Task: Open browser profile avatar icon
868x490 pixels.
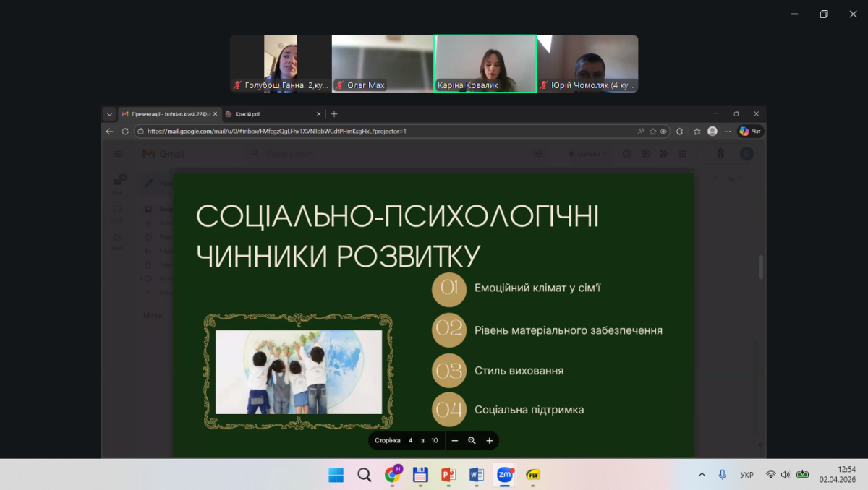Action: [x=712, y=132]
